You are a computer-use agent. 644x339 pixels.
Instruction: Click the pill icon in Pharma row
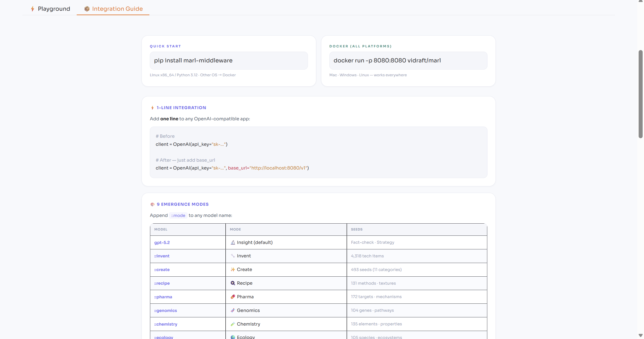(233, 297)
